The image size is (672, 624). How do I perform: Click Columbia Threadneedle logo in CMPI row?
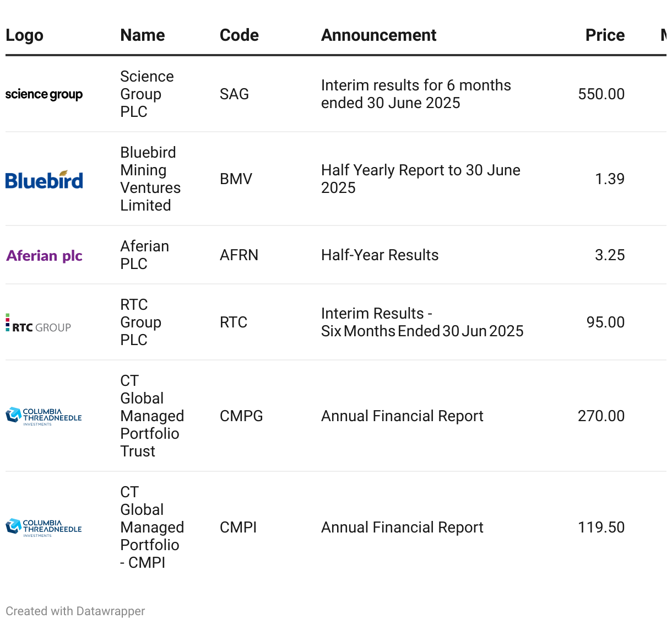point(44,528)
